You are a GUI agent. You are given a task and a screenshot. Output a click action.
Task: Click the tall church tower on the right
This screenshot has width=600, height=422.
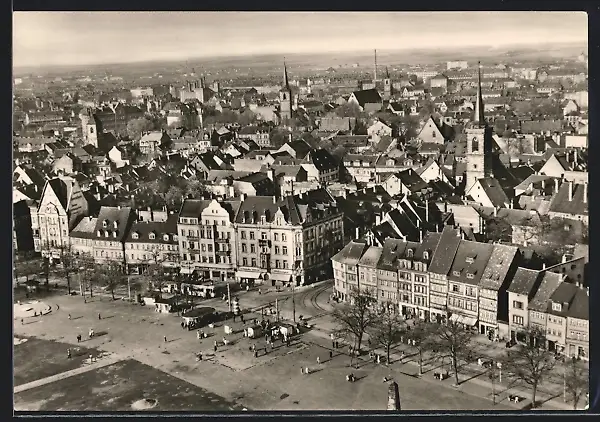[x=476, y=140]
